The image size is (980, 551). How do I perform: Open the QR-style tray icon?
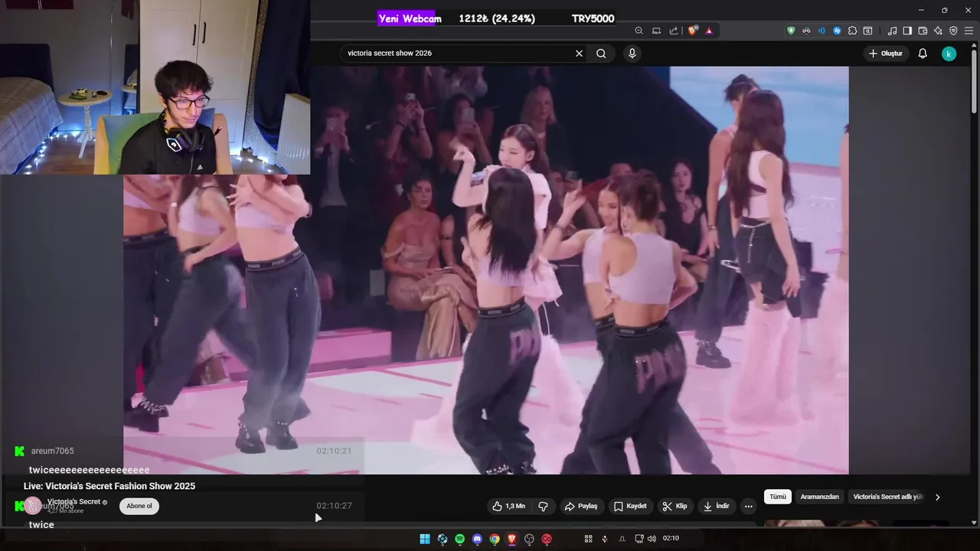click(x=589, y=539)
